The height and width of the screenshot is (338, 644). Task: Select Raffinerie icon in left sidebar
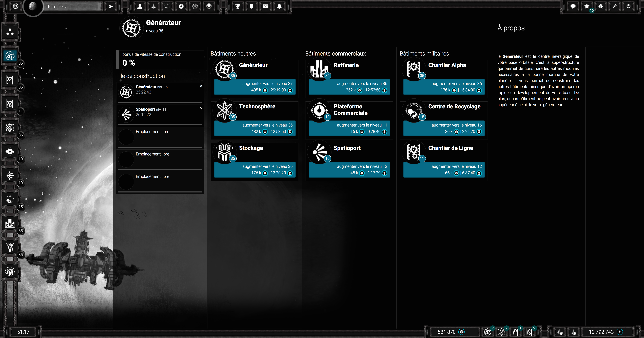10,223
